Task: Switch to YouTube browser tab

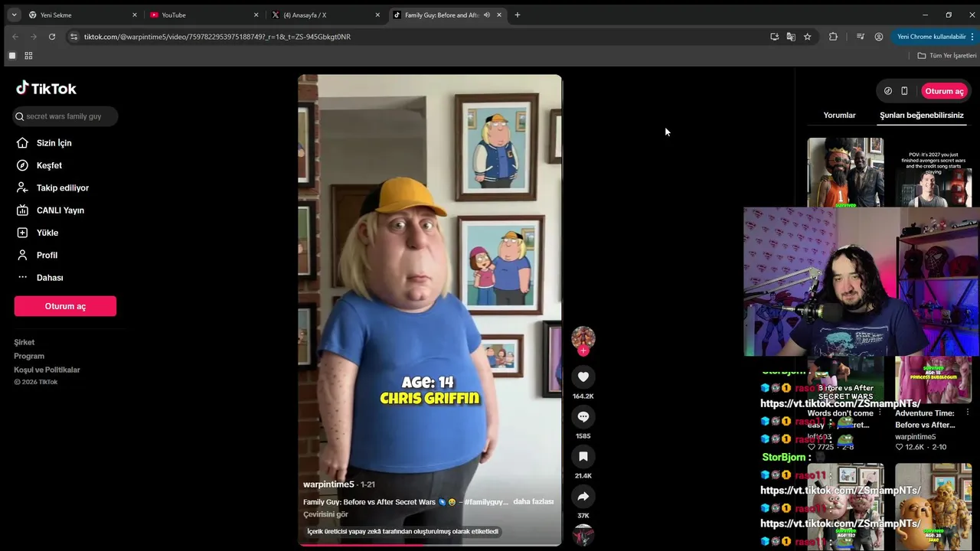Action: click(x=203, y=15)
